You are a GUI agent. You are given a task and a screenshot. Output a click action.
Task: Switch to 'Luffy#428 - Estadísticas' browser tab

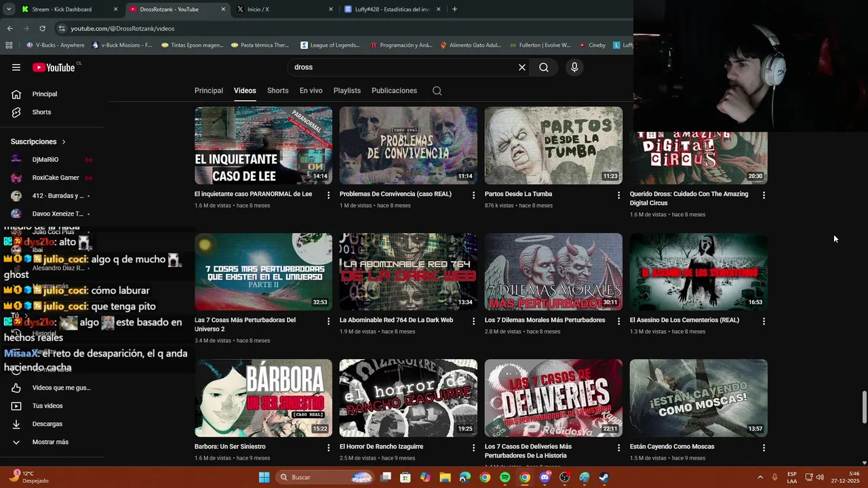392,9
